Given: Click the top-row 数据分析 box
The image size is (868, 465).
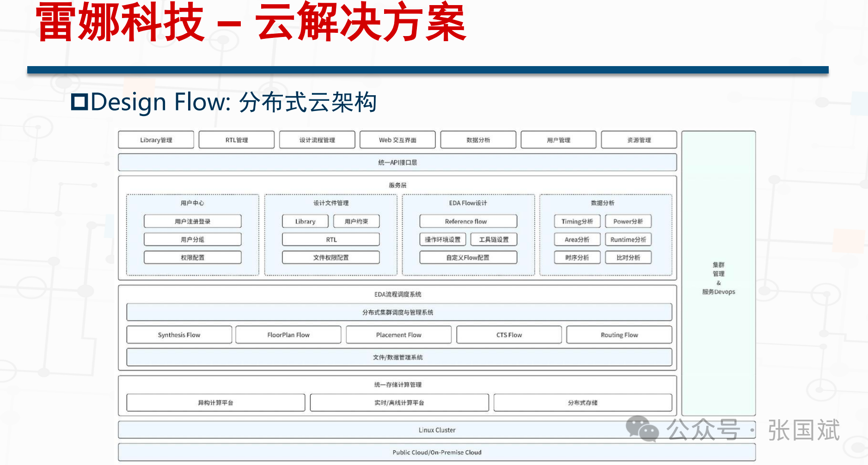Looking at the screenshot, I should [478, 140].
